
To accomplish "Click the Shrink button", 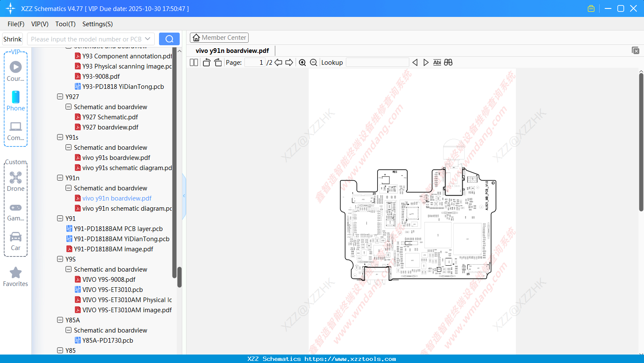I will 13,39.
